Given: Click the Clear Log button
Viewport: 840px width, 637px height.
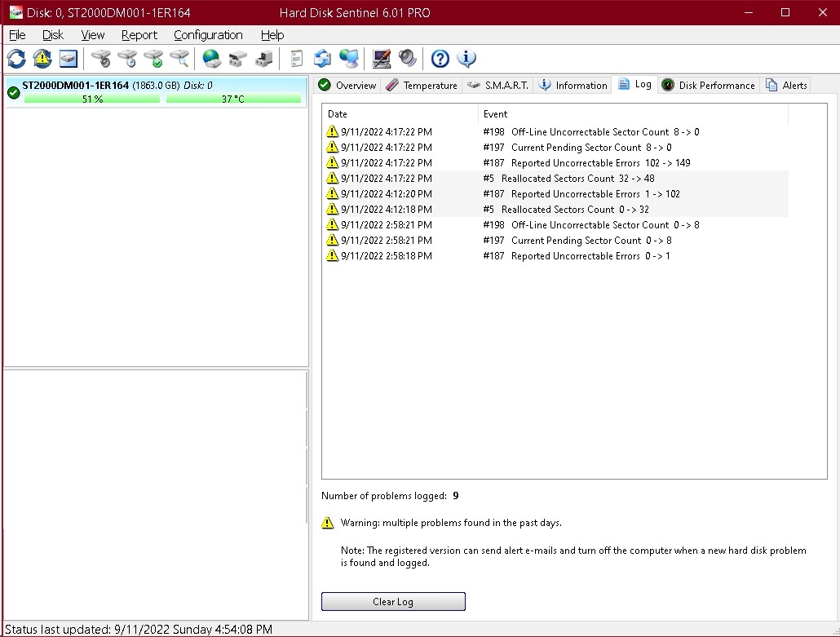Looking at the screenshot, I should coord(393,602).
